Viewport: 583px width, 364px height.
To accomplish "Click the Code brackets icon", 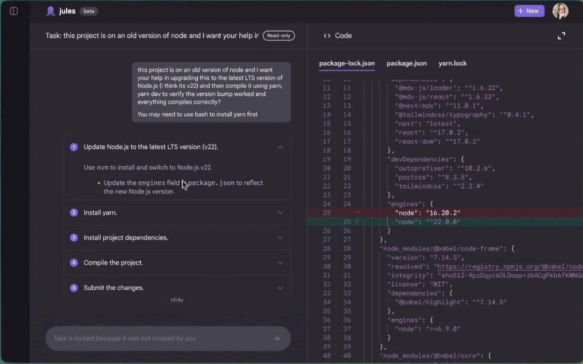I will (x=327, y=36).
